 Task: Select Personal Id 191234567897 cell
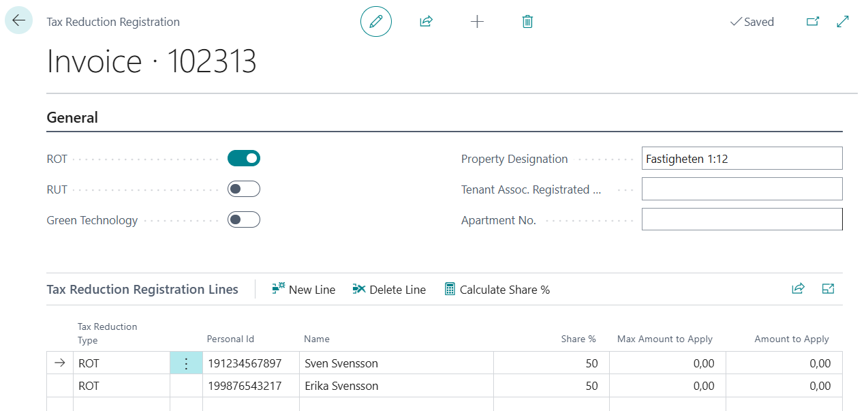point(251,363)
